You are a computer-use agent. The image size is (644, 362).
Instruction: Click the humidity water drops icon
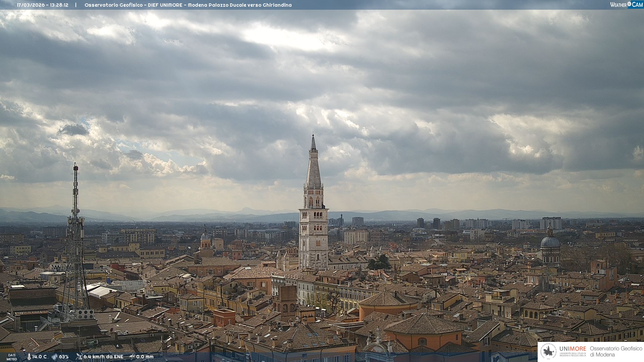(x=55, y=357)
